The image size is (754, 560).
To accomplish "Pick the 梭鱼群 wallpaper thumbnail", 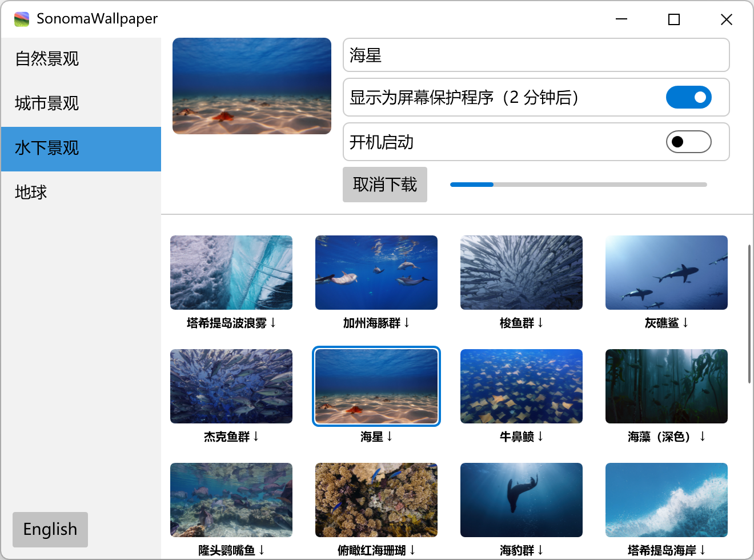I will (522, 273).
